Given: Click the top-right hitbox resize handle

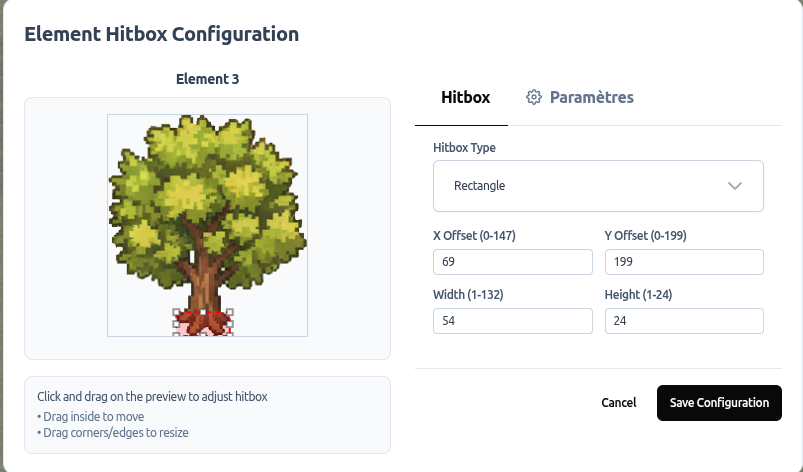Looking at the screenshot, I should coord(231,312).
